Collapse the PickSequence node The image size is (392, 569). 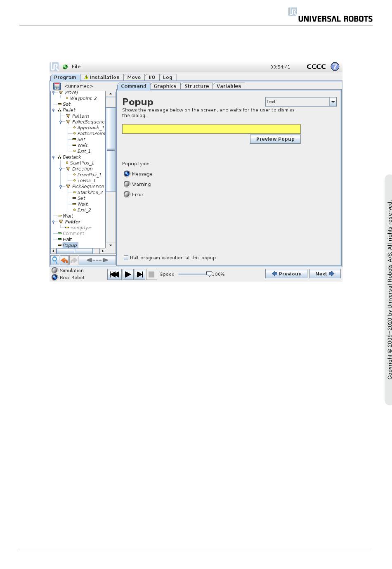[x=61, y=187]
